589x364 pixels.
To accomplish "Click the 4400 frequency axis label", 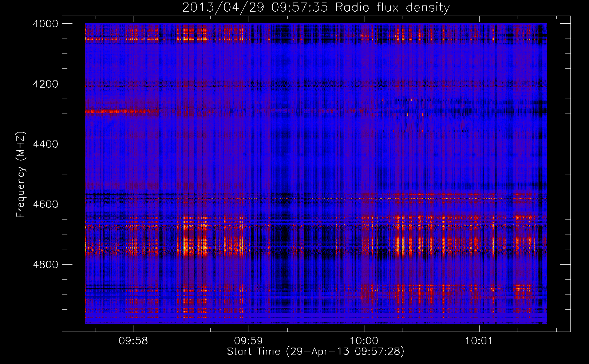I will (46, 144).
